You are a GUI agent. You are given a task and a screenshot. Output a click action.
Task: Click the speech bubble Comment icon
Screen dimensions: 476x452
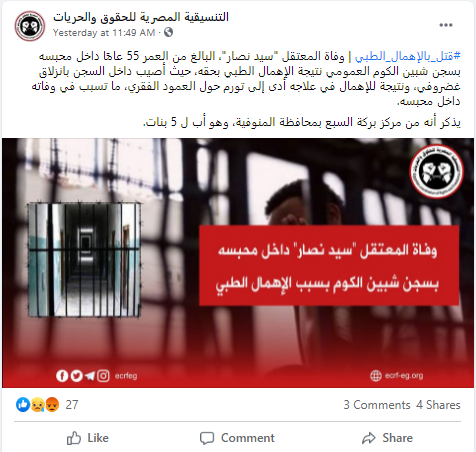[x=207, y=438]
